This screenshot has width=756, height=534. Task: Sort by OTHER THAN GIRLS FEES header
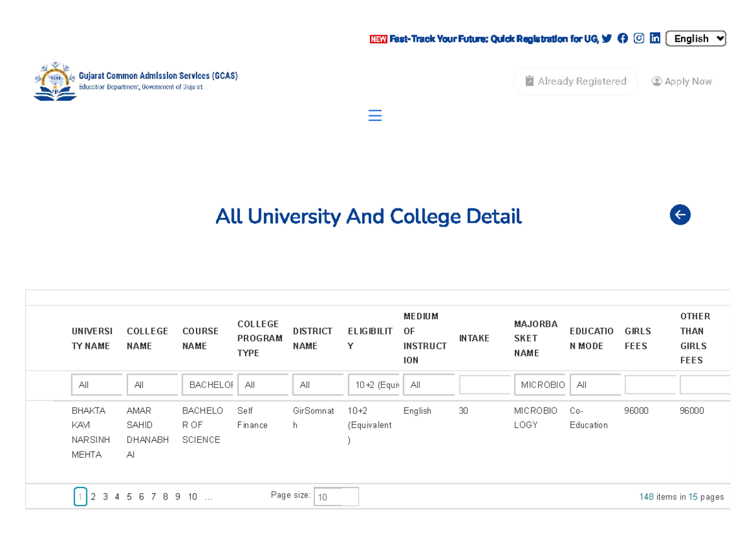click(695, 338)
